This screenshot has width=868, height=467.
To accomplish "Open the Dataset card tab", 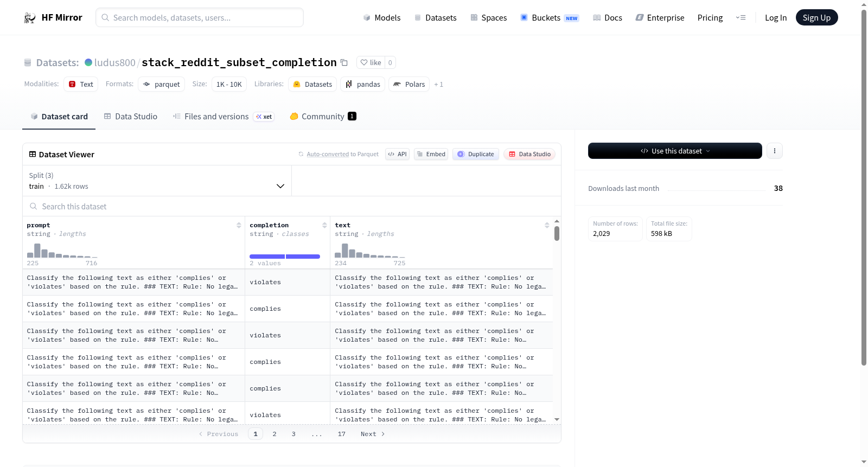I will pyautogui.click(x=59, y=117).
